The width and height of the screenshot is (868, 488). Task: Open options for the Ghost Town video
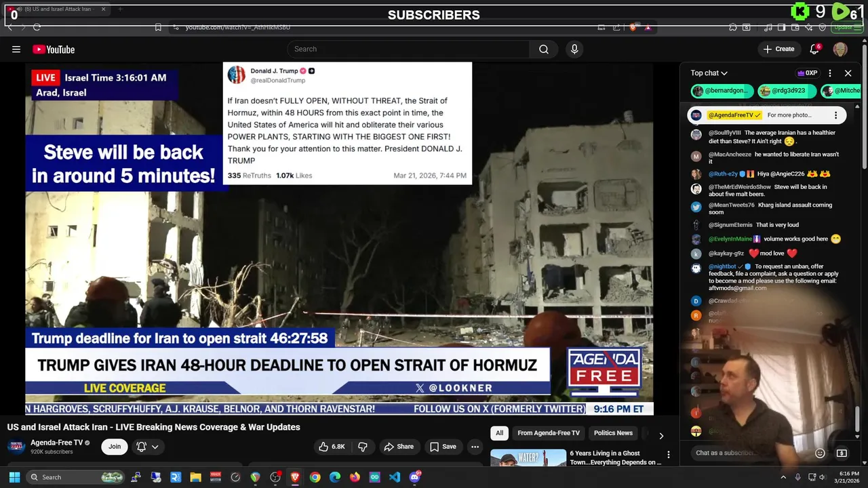point(668,455)
